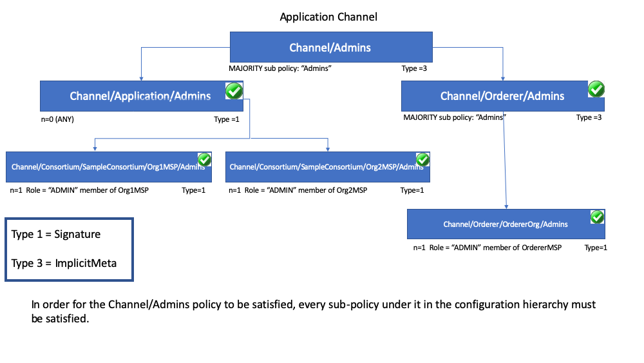Viewport: 644px width, 363px height.
Task: Select the Channel/Orderer/Admins box
Action: (x=503, y=96)
